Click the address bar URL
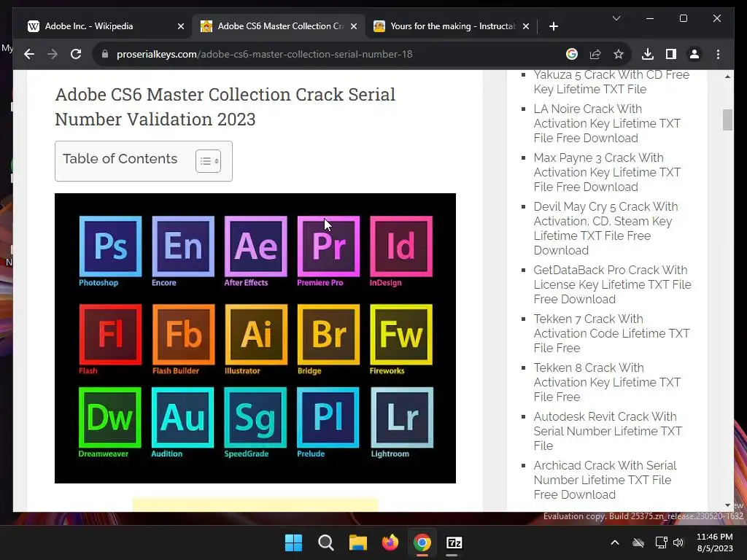Screen dimensions: 747x560 click(x=264, y=54)
